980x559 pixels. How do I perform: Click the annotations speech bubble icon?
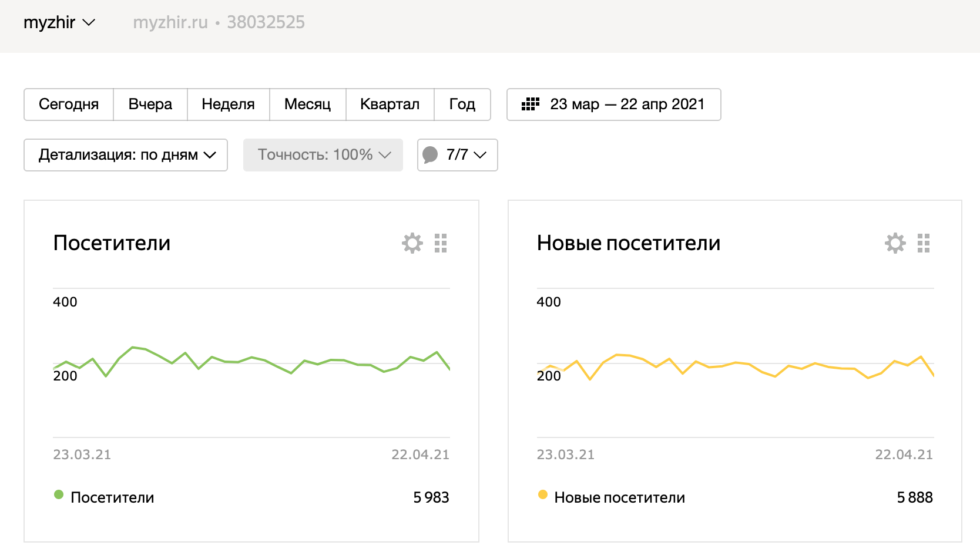point(430,155)
